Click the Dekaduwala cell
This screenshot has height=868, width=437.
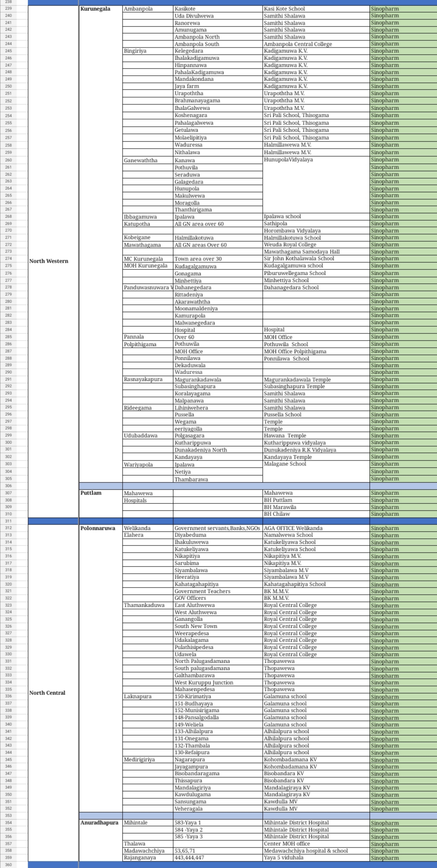pos(218,365)
